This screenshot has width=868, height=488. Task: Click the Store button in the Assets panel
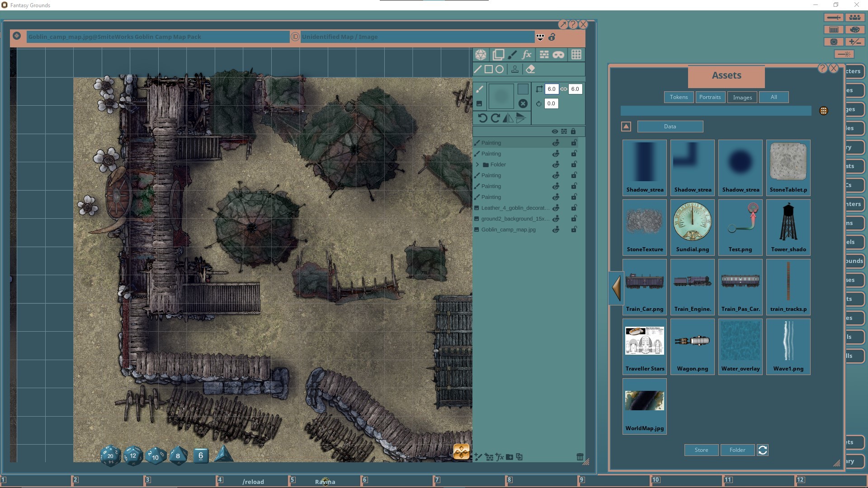pos(701,450)
